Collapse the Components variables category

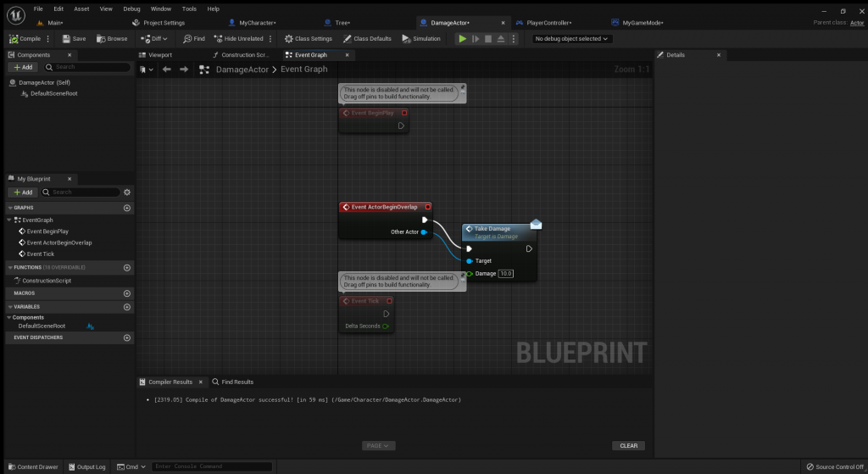click(8, 317)
